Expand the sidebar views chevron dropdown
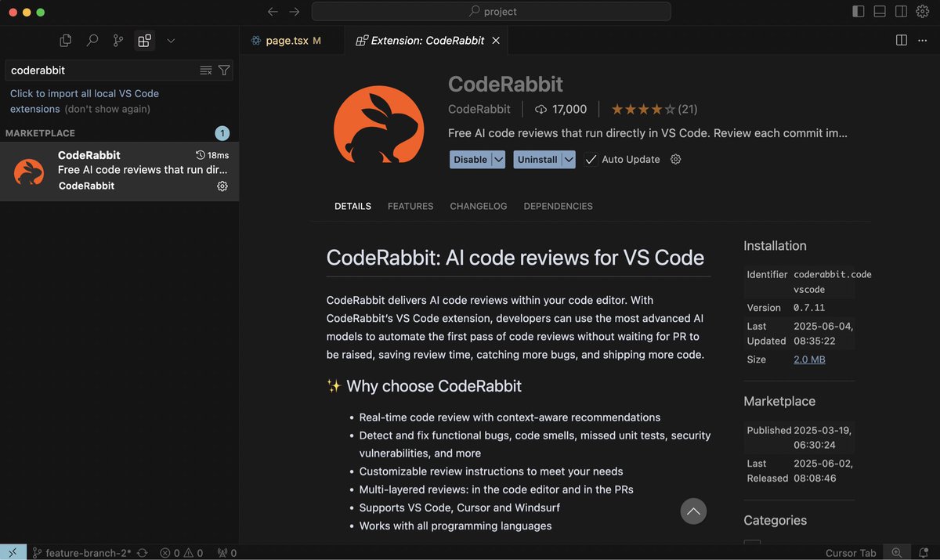This screenshot has height=560, width=940. pyautogui.click(x=171, y=41)
